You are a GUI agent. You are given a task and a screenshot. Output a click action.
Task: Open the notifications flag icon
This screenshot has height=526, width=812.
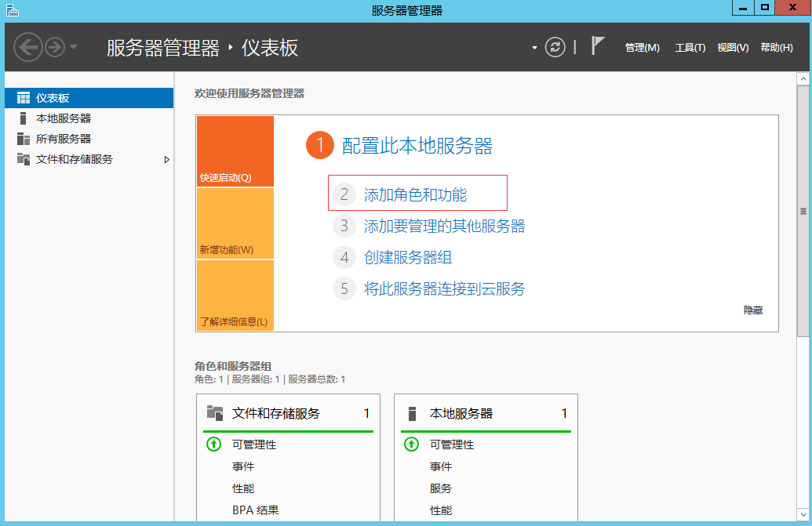click(x=598, y=46)
